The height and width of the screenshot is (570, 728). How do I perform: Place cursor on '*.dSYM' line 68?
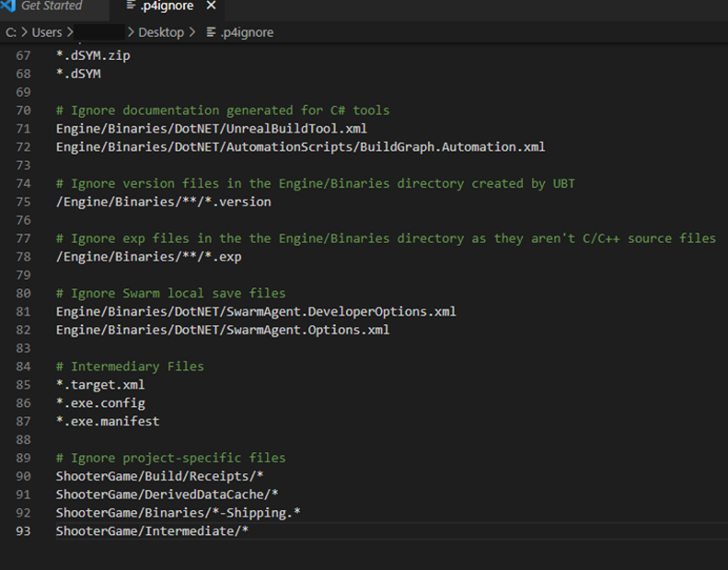(78, 74)
